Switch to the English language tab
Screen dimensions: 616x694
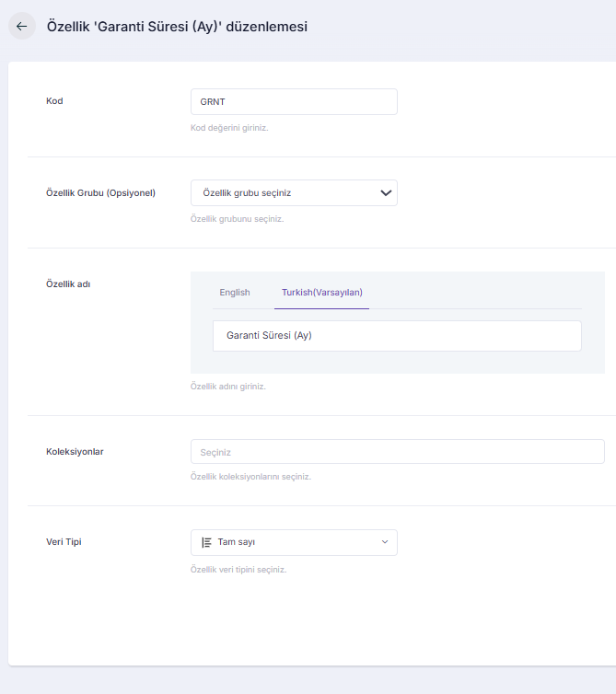pyautogui.click(x=234, y=292)
